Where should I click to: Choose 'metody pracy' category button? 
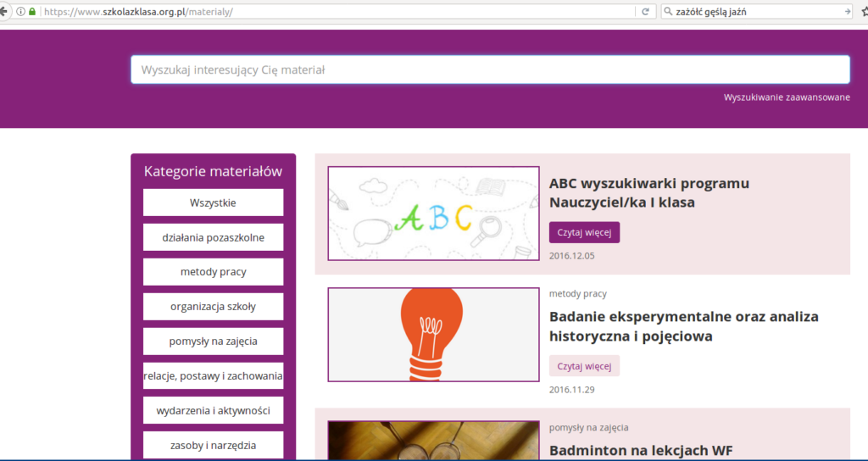(x=213, y=272)
